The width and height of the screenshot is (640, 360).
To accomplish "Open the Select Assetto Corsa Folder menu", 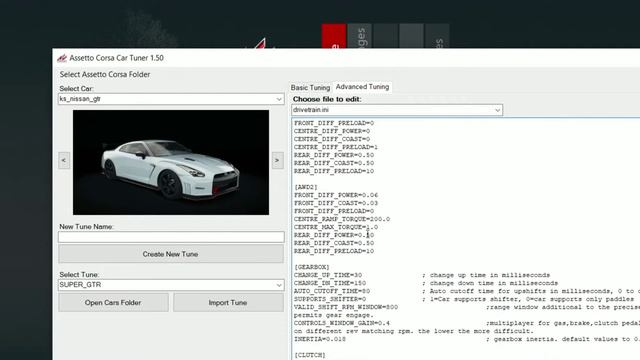I will 105,74.
